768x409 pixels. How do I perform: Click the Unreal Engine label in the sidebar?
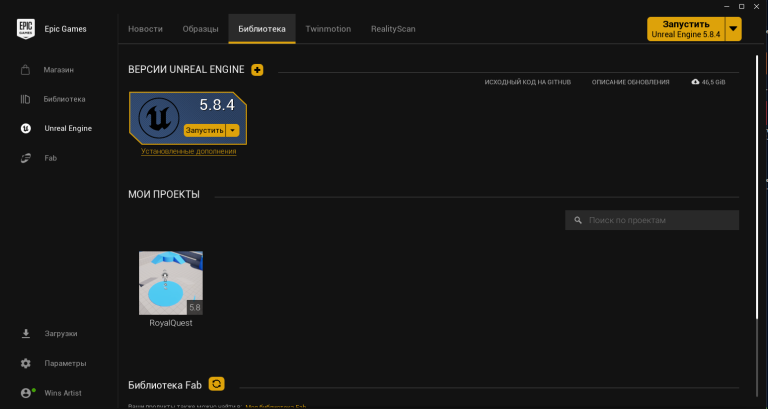68,128
